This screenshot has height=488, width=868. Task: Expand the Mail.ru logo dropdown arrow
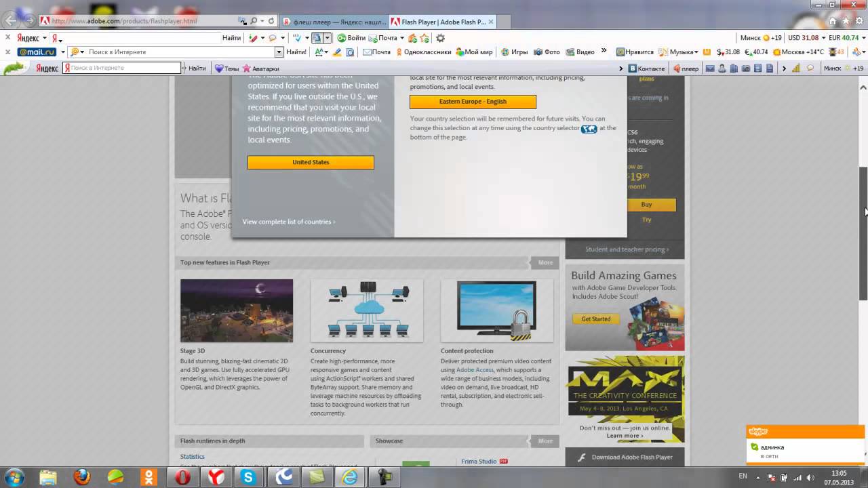tap(62, 52)
